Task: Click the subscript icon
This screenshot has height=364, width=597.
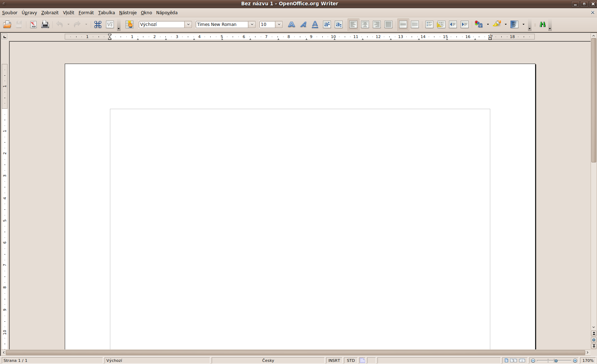Action: [339, 25]
